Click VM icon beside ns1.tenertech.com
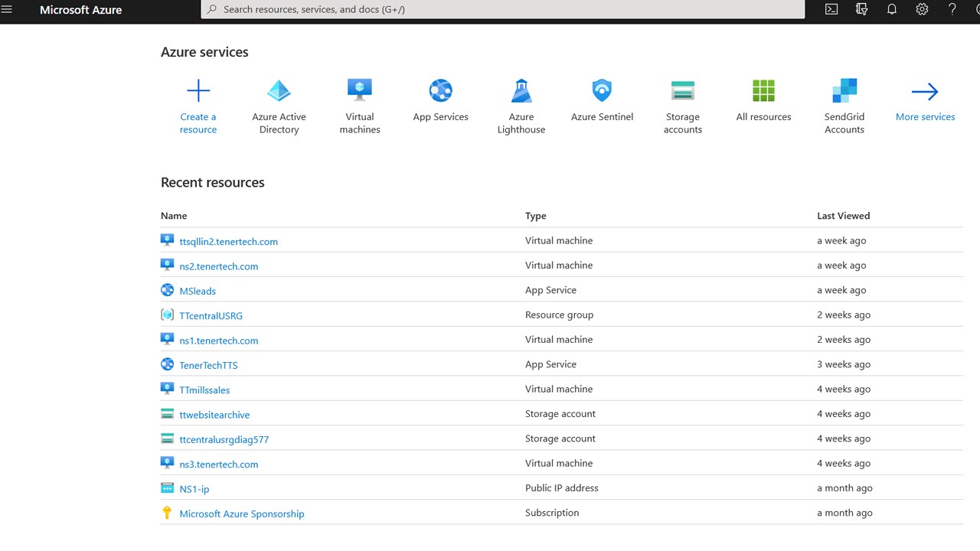This screenshot has width=980, height=551. (167, 339)
